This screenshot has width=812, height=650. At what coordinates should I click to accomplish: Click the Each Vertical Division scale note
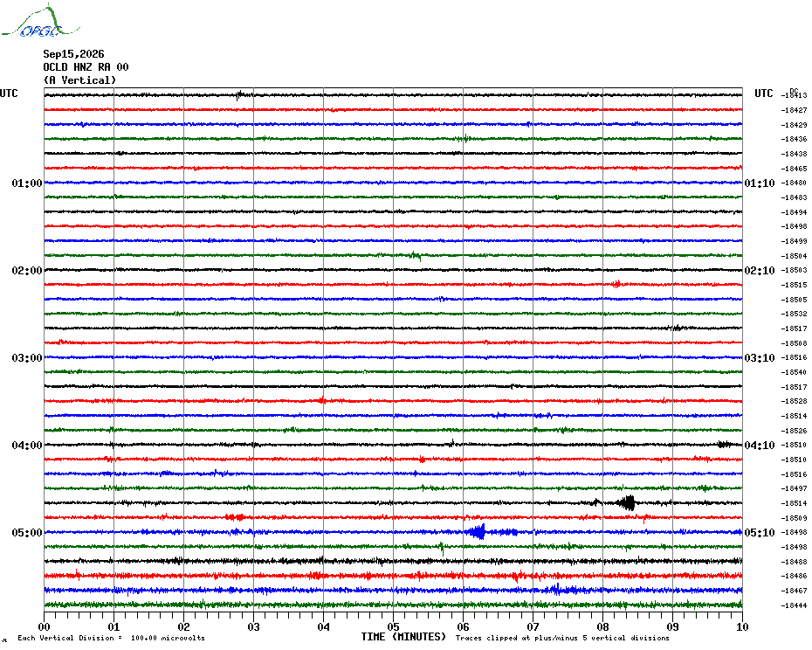click(112, 638)
